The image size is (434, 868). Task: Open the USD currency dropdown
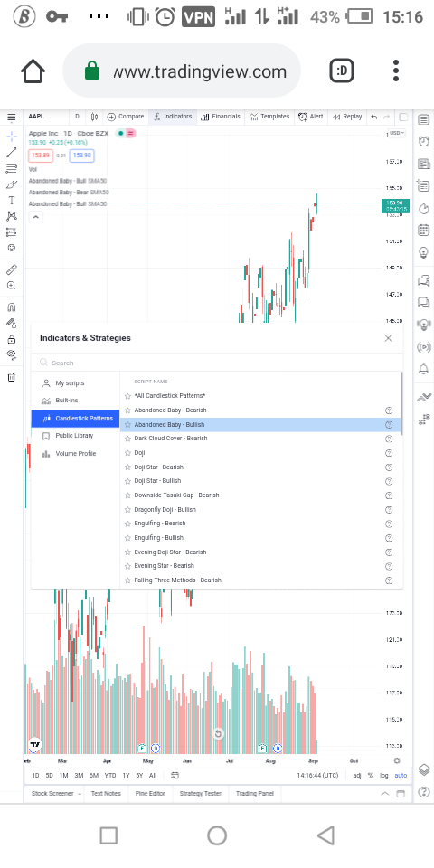[396, 133]
